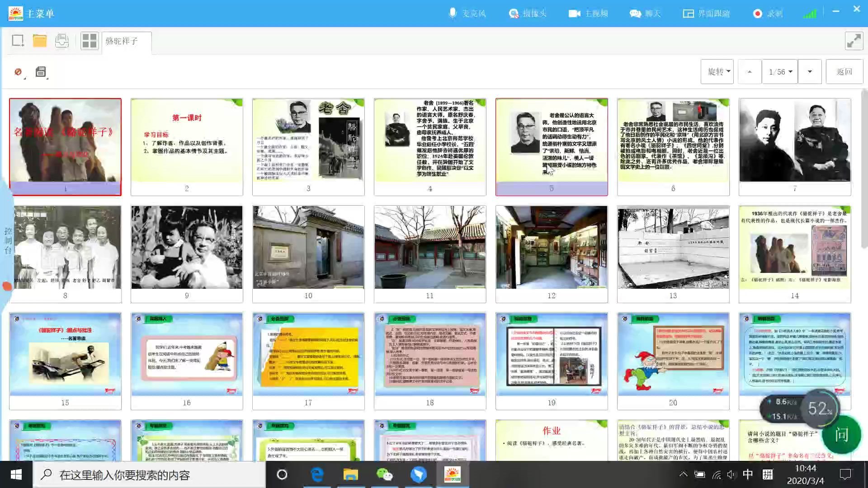Viewport: 868px width, 488px height.
Task: Select slide 19 open book thumbnail
Action: [x=552, y=361]
